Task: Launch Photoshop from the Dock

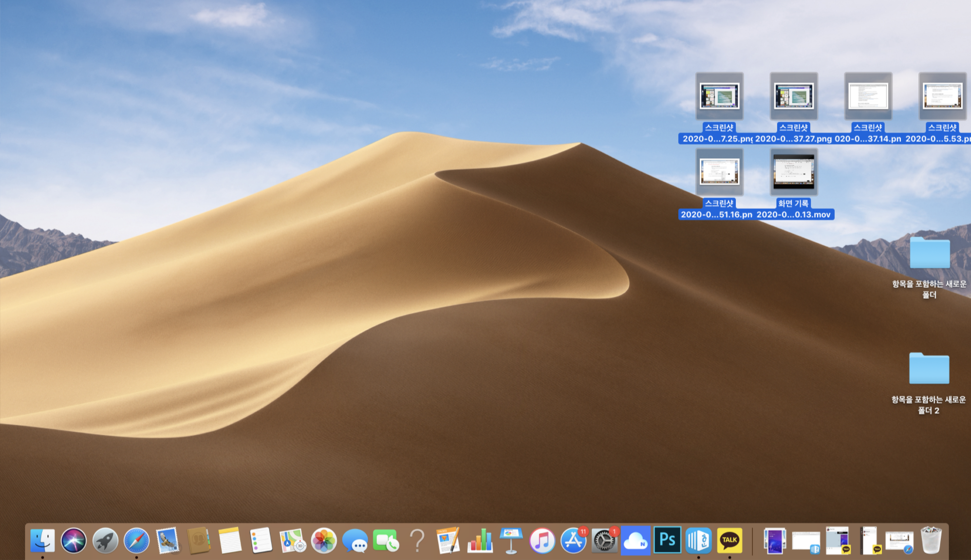Action: pyautogui.click(x=667, y=540)
